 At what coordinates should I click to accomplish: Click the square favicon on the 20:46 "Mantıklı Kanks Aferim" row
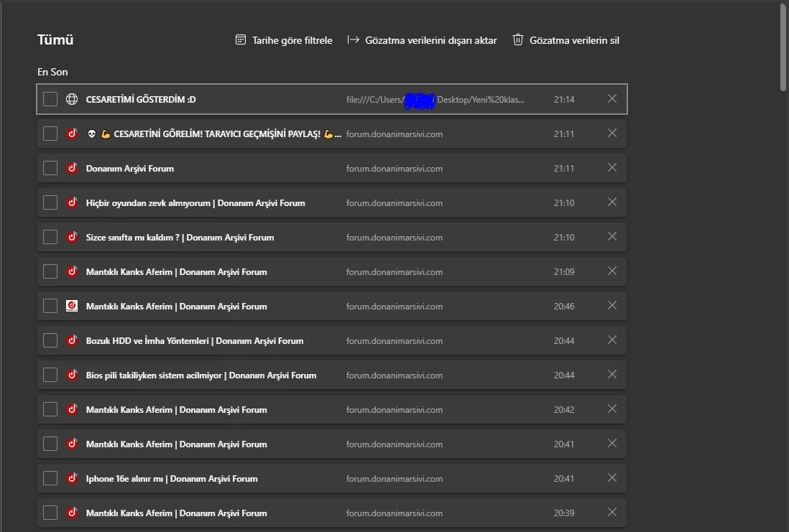click(x=71, y=305)
